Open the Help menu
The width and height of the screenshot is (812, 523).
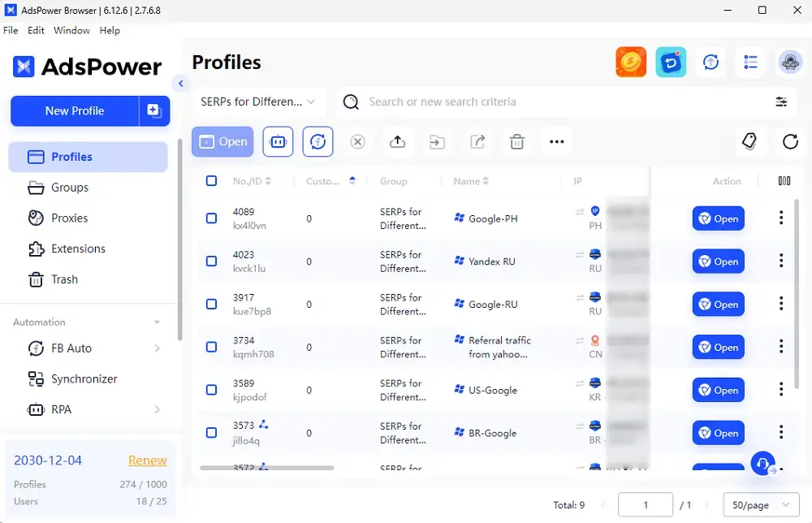point(110,31)
